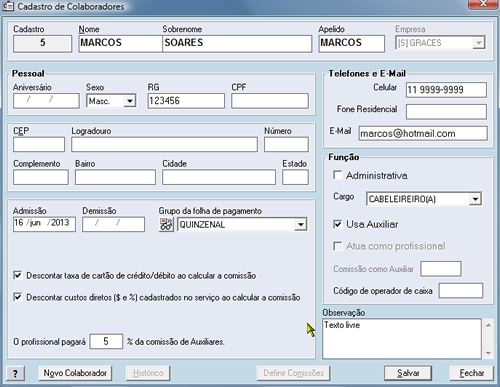
Task: Click the empty CPF field
Action: (270, 101)
